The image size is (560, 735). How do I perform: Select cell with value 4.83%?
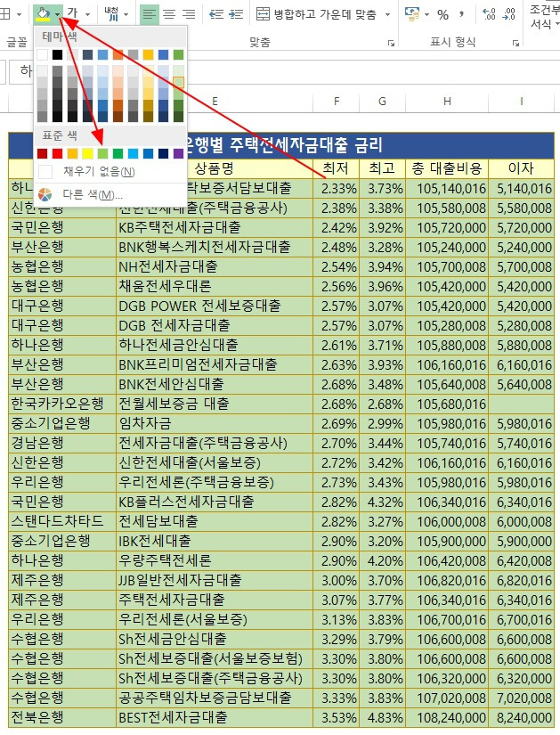point(383,717)
